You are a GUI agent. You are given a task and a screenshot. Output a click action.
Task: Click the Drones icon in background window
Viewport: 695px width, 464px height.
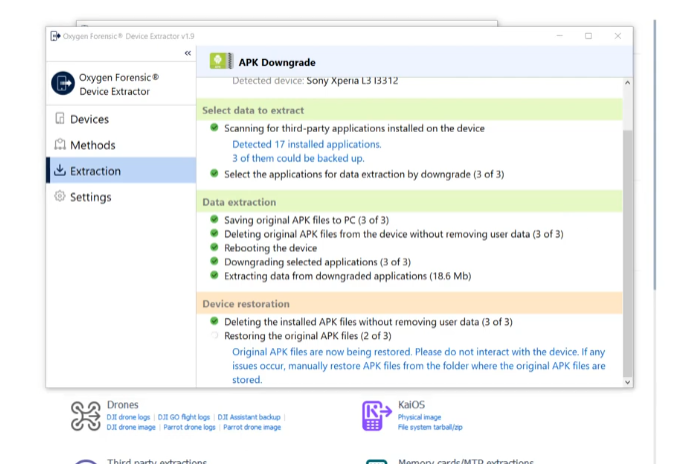pos(86,416)
